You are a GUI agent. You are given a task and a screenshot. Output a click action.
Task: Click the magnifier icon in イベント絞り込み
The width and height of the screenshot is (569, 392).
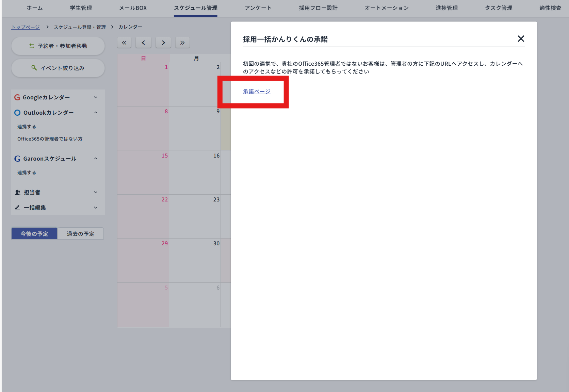pos(34,68)
